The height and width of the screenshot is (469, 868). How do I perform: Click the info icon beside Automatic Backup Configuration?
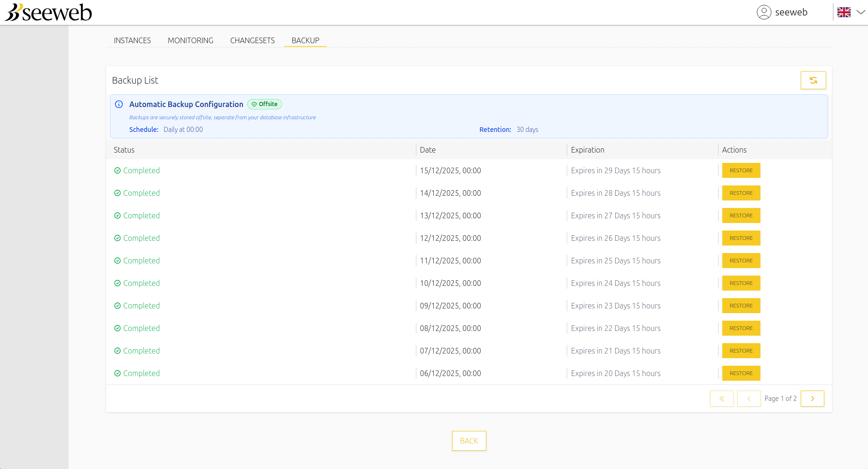tap(119, 104)
